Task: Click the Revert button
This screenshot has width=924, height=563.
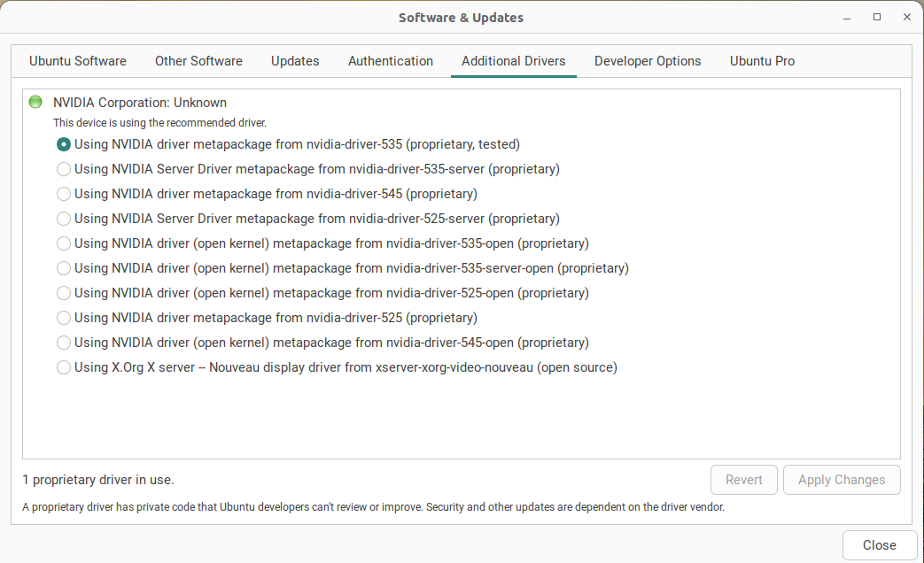Action: point(743,480)
